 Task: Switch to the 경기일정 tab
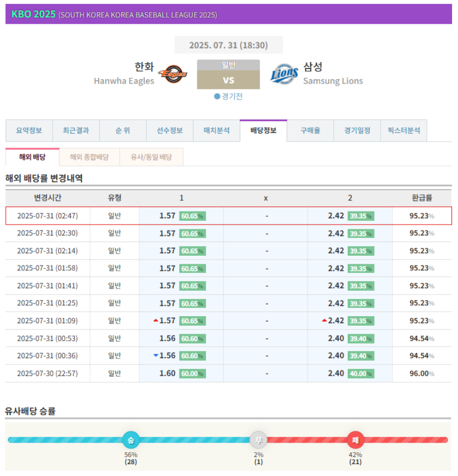(357, 130)
